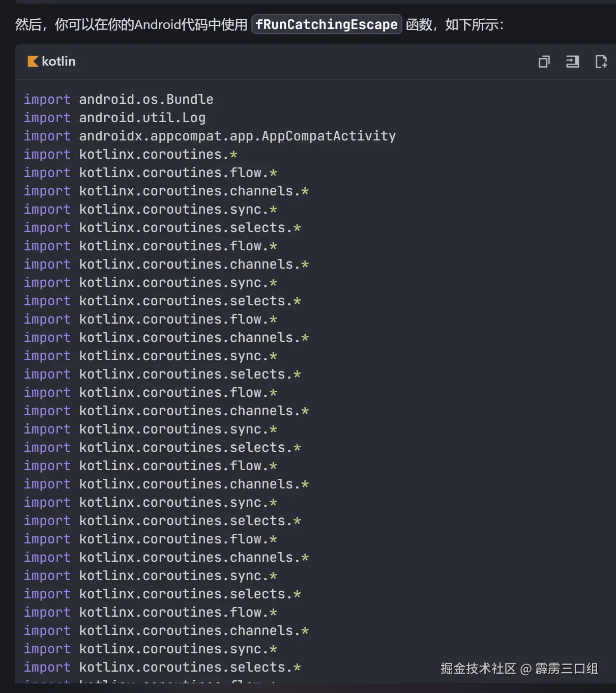Click the cut-off import line at bottom
The width and height of the screenshot is (616, 693).
tap(150, 681)
